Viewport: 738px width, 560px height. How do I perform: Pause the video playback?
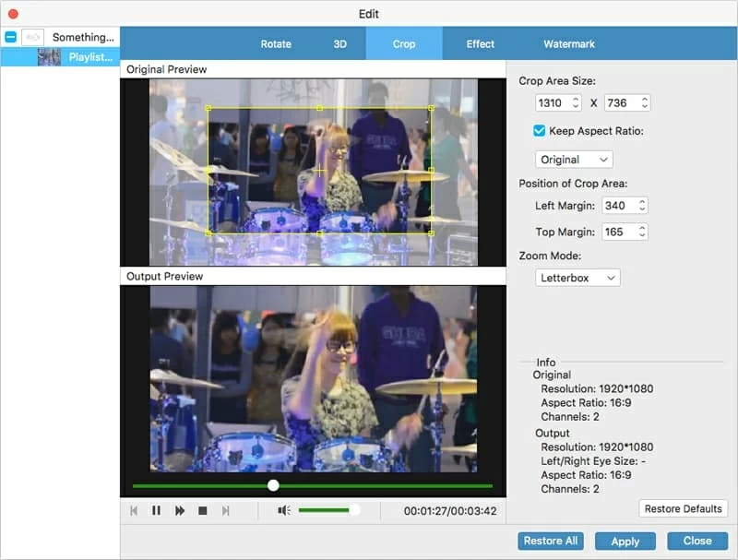(x=156, y=510)
